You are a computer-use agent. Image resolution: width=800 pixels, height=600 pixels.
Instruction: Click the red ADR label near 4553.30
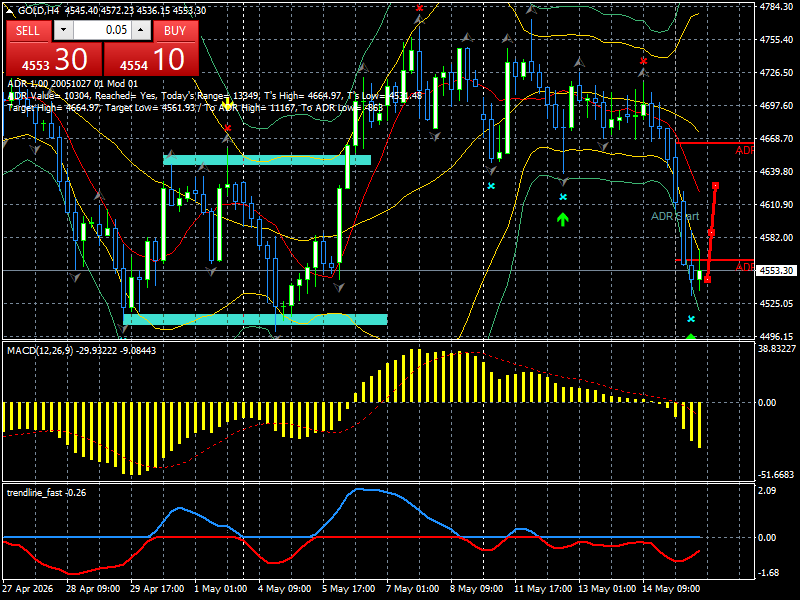pyautogui.click(x=744, y=267)
